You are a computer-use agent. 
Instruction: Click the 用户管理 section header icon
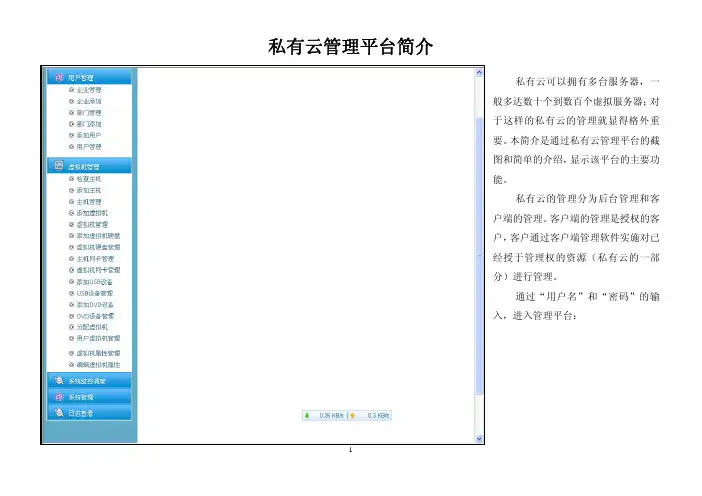pos(60,77)
